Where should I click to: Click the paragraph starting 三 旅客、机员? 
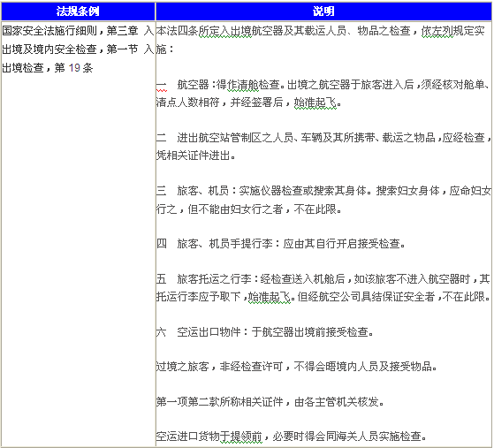coord(323,200)
